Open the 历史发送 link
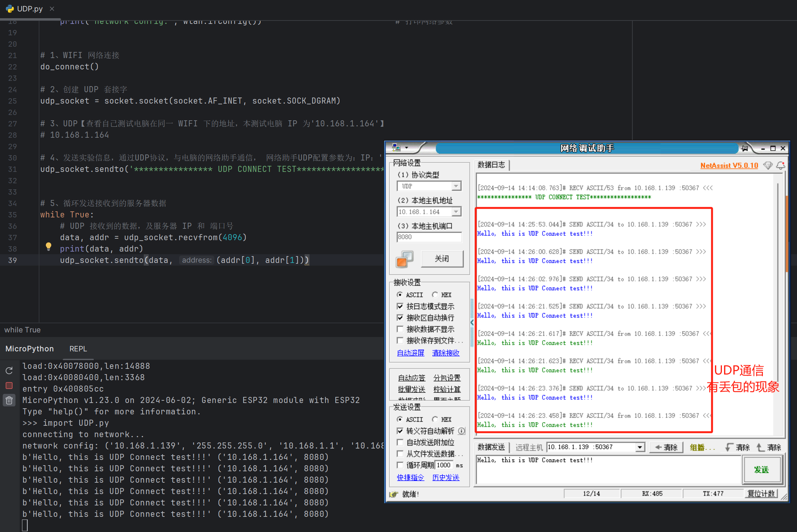Viewport: 797px width, 532px height. 446,477
